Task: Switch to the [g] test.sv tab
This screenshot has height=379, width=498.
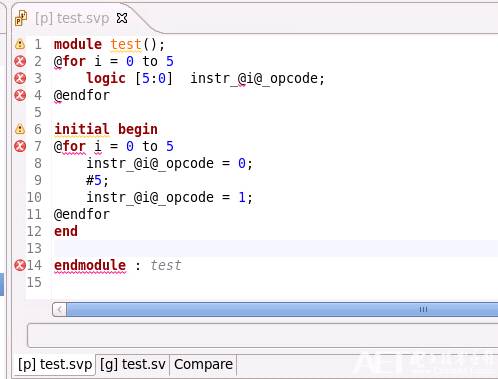Action: coord(133,364)
